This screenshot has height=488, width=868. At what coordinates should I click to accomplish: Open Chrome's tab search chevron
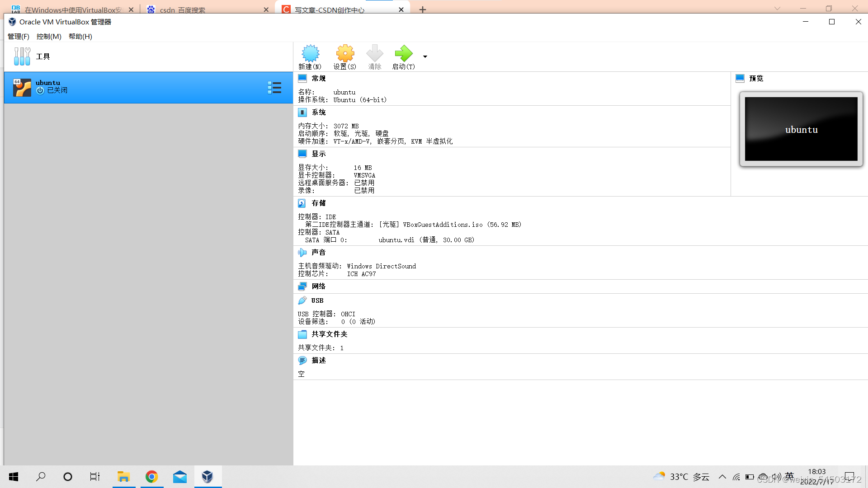(777, 8)
